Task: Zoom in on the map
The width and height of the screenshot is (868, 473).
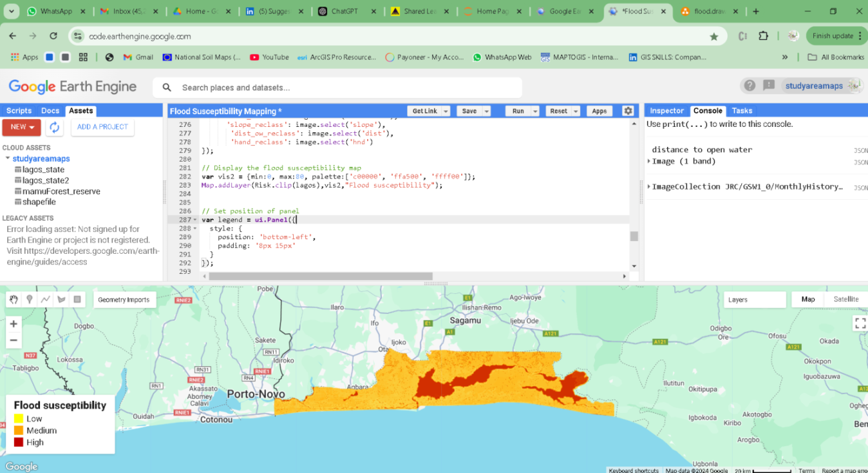Action: 13,324
